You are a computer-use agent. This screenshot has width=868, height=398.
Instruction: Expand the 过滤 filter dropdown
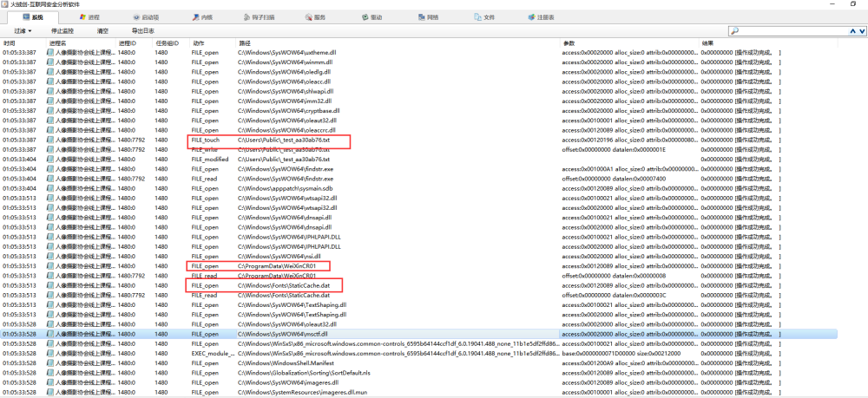click(23, 31)
